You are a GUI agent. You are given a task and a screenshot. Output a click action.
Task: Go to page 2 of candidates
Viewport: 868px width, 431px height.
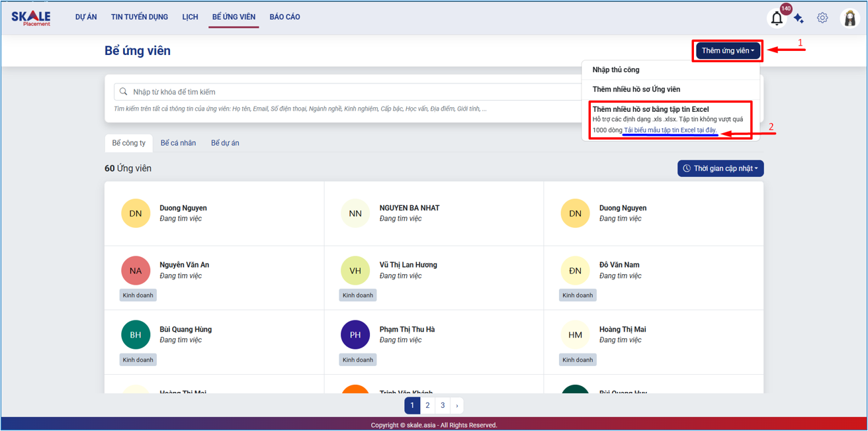[427, 405]
